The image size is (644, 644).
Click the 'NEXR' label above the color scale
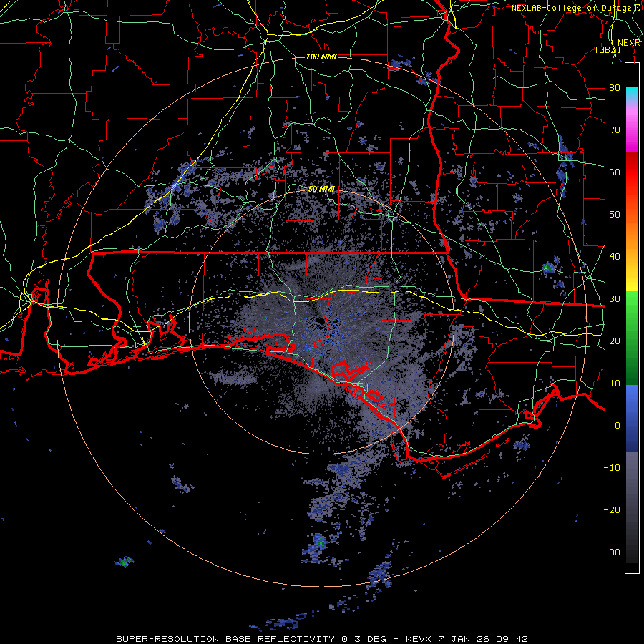pyautogui.click(x=629, y=43)
